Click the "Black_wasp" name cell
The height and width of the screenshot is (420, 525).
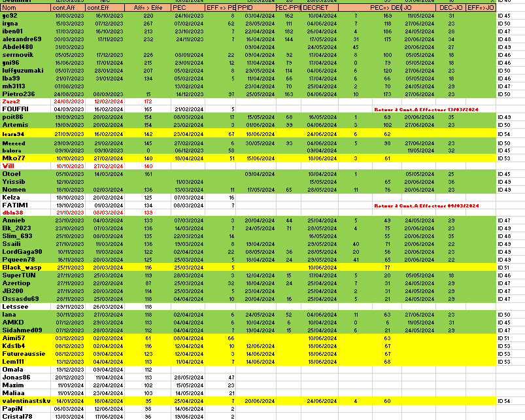tap(25, 268)
